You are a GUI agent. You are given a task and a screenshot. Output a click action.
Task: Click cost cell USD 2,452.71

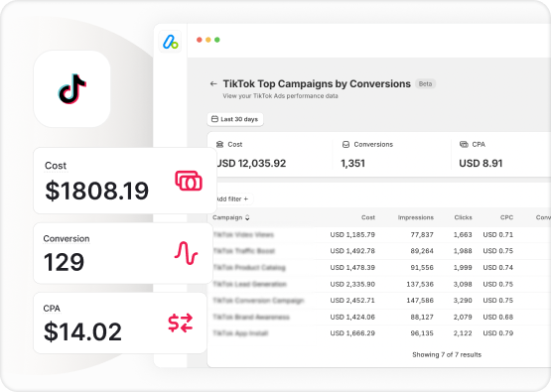point(352,301)
